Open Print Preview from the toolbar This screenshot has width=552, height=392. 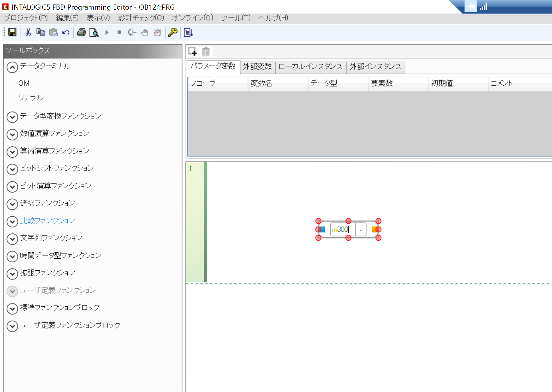click(94, 32)
